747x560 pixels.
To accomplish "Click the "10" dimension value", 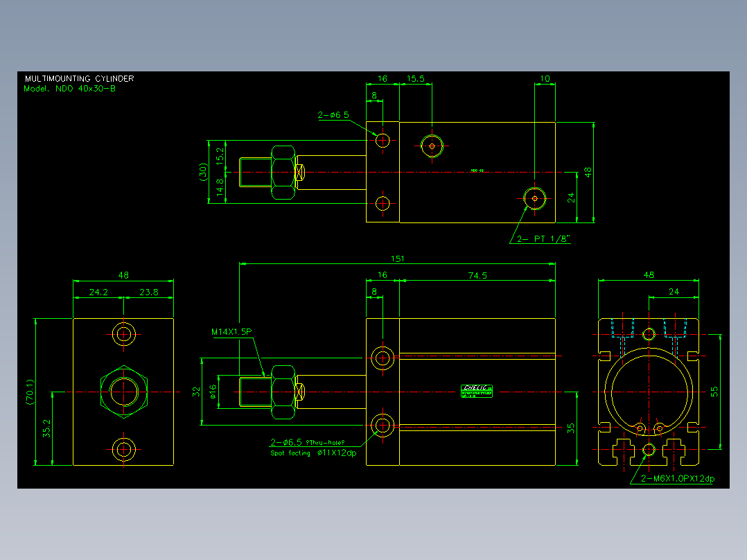I will point(545,78).
